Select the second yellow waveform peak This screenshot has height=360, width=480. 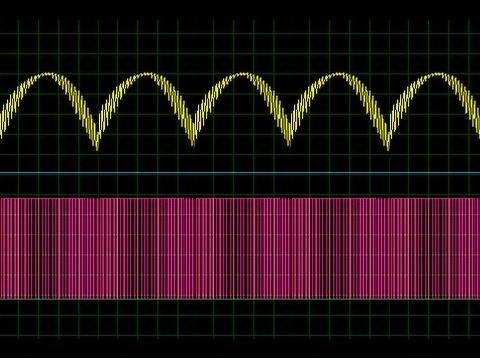click(146, 75)
